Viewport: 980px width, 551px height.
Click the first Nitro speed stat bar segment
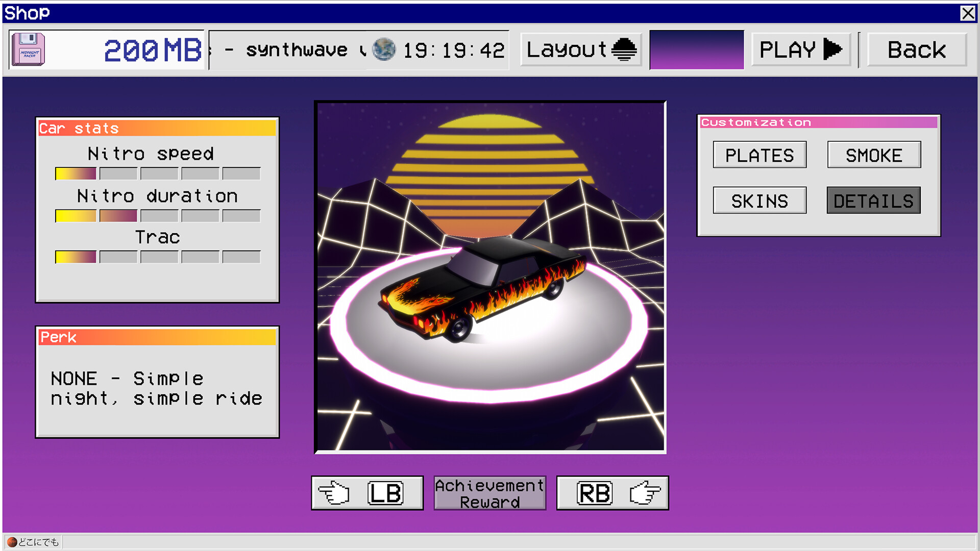76,174
